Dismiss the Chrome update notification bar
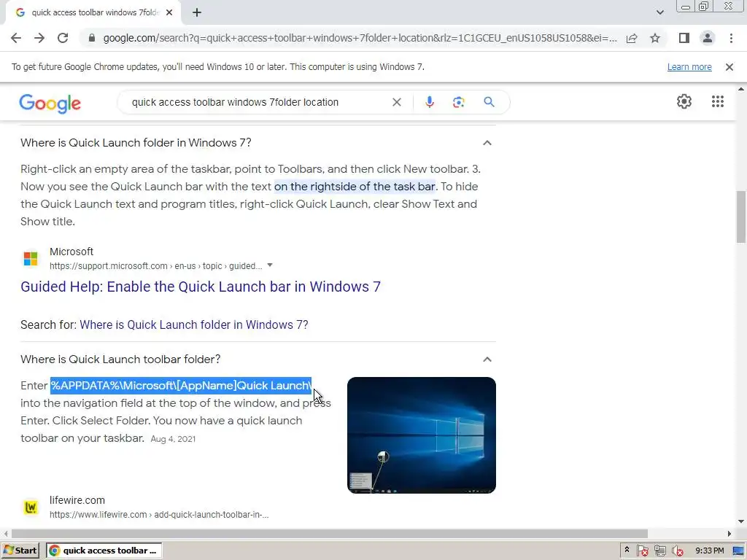This screenshot has height=560, width=747. pyautogui.click(x=729, y=67)
